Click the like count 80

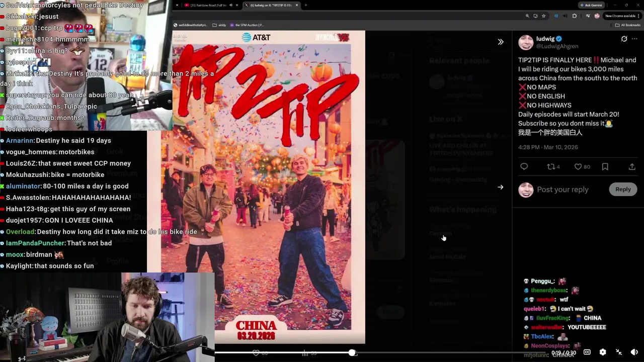587,166
